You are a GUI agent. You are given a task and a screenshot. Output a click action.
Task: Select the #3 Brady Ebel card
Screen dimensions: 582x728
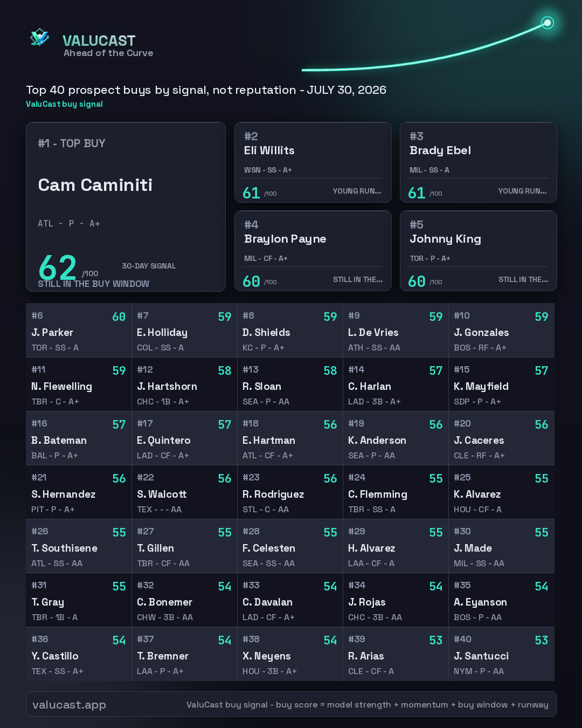coord(479,162)
